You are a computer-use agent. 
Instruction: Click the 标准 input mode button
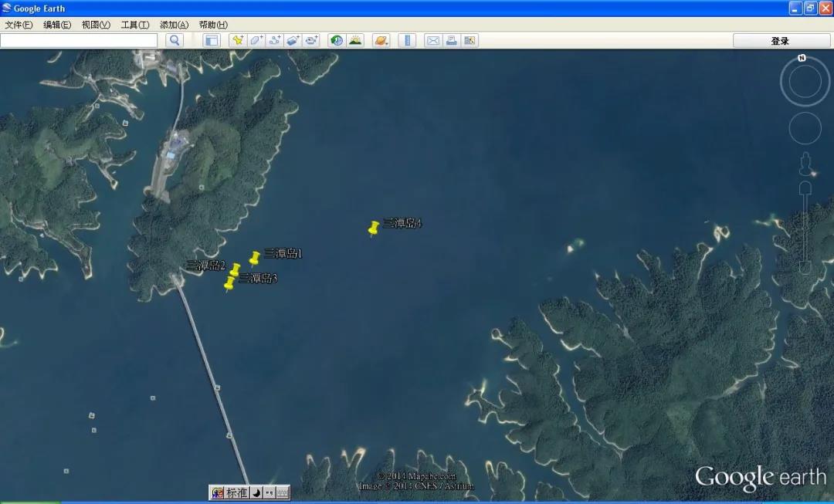click(236, 492)
